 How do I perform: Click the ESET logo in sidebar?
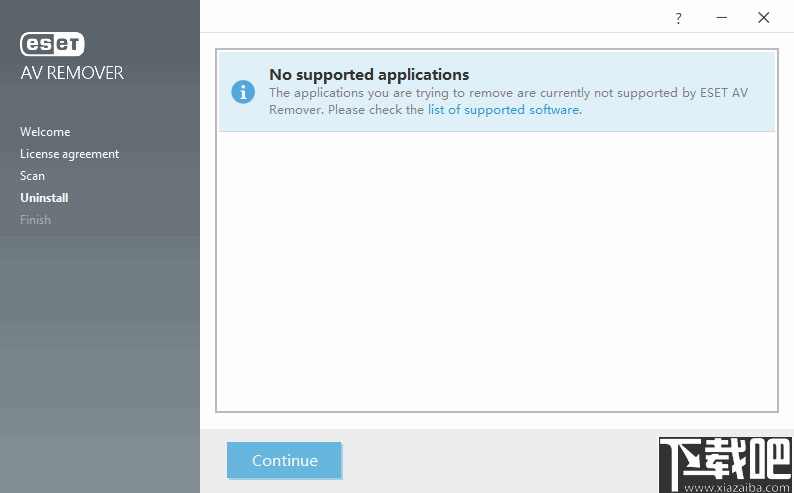coord(52,44)
